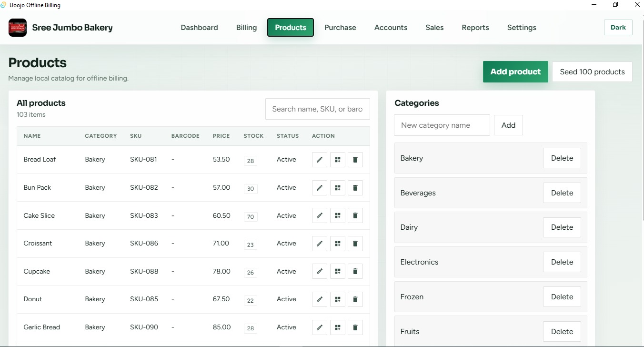
Task: View the Reports tab
Action: [475, 28]
